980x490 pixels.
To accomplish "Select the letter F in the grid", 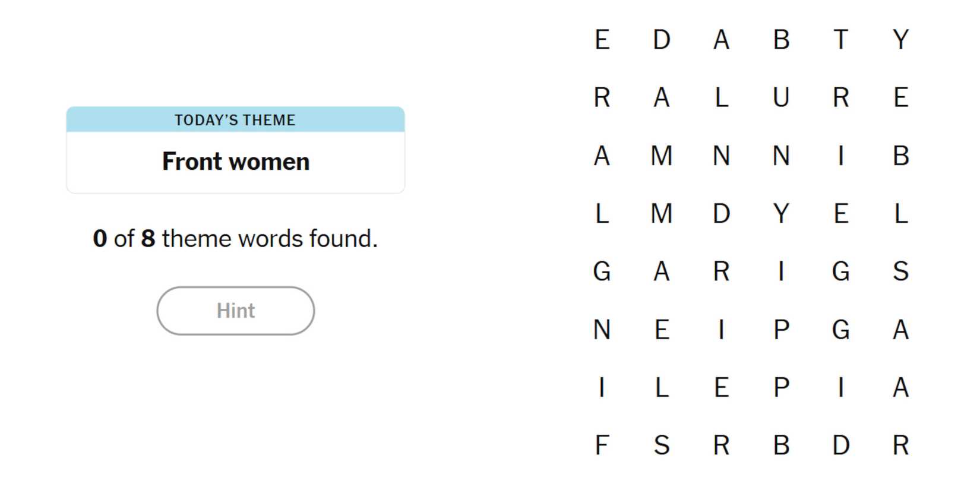I will tap(602, 445).
